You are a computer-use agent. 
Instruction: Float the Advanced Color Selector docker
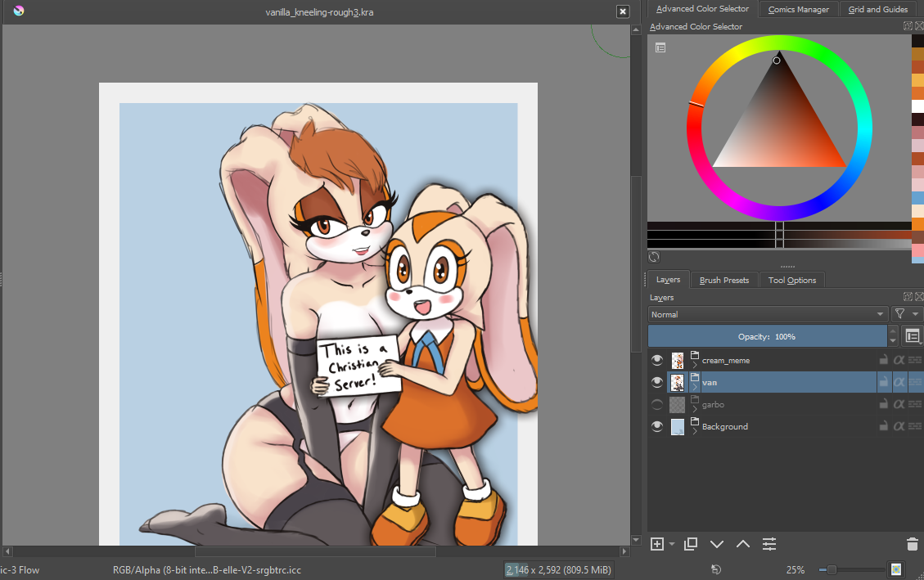click(908, 26)
